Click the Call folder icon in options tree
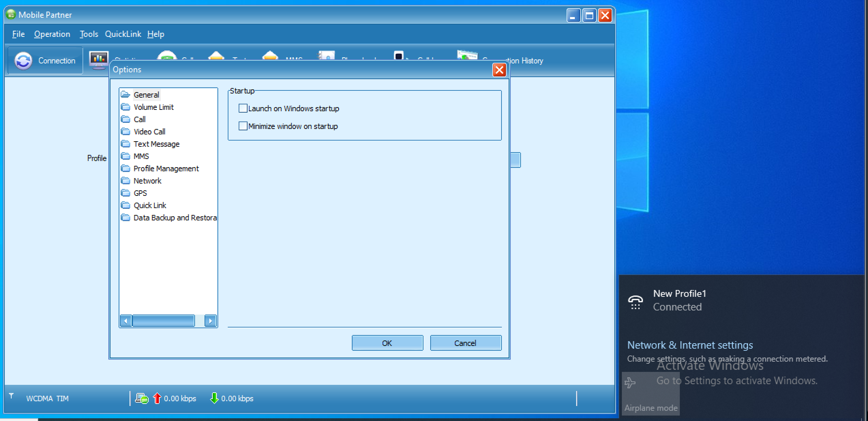Screen dimensions: 868x421 [126, 119]
